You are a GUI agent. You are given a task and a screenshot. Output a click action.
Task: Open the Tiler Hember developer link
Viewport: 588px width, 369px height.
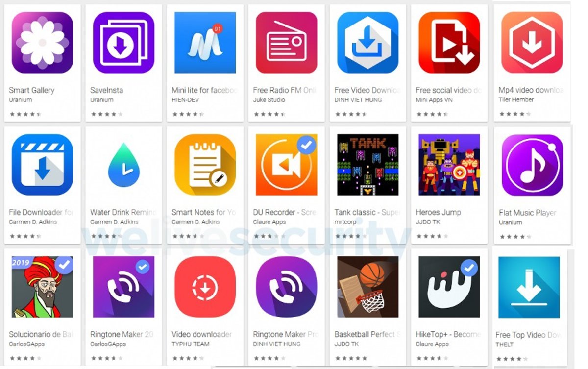pos(516,99)
